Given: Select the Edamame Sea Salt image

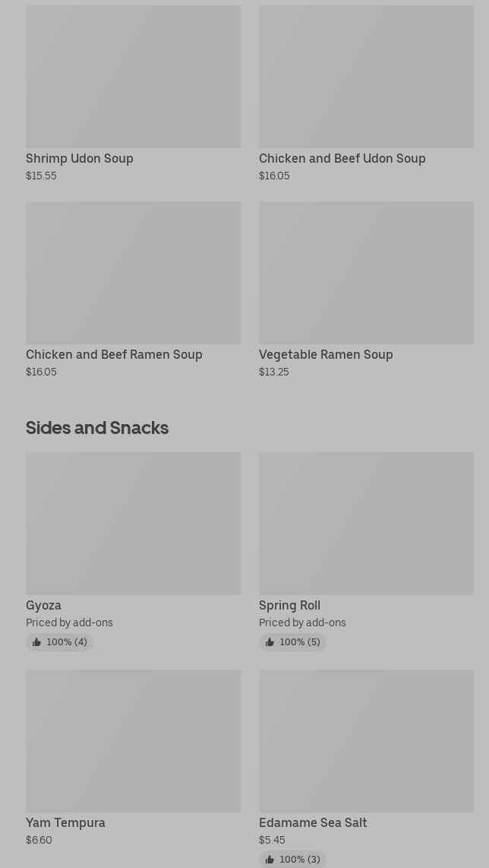Looking at the screenshot, I should coord(366,740).
